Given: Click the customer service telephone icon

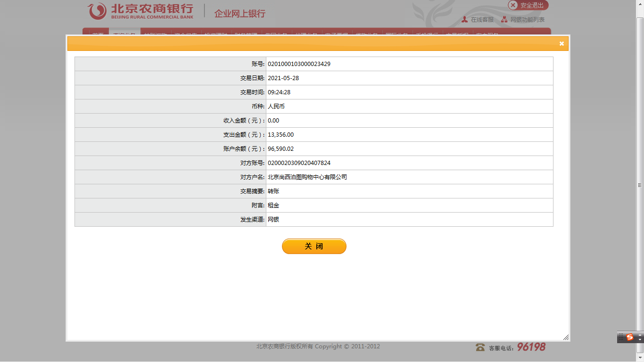Looking at the screenshot, I should 480,347.
